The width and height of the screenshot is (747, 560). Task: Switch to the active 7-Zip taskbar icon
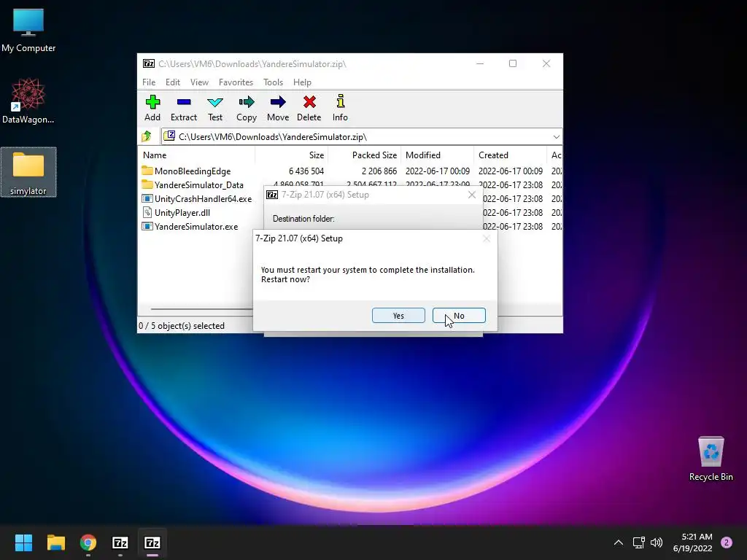tap(152, 542)
